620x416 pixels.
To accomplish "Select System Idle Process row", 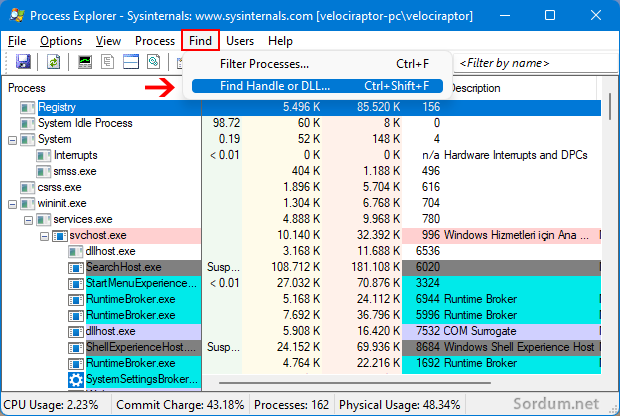I will tap(85, 123).
